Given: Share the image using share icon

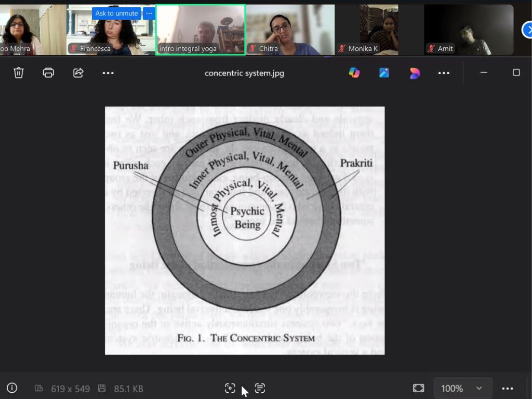Looking at the screenshot, I should 78,73.
